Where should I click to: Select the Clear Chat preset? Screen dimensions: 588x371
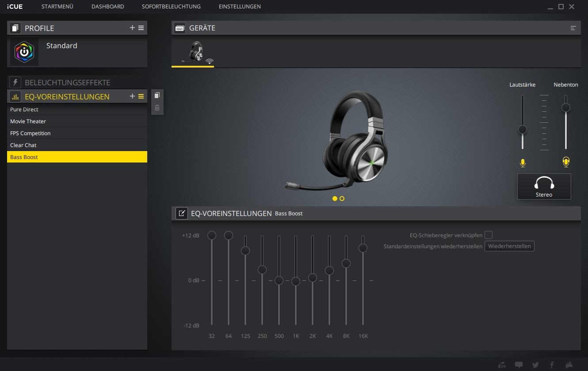(x=77, y=145)
